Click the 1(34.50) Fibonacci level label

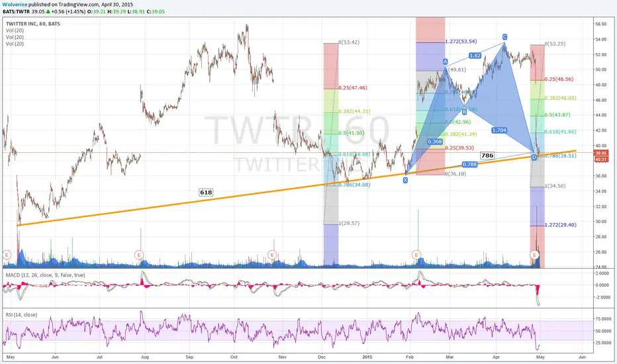coord(555,186)
